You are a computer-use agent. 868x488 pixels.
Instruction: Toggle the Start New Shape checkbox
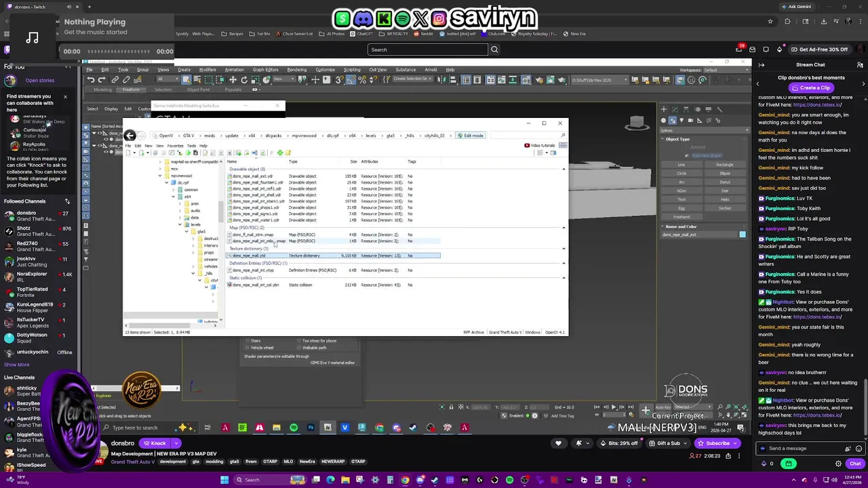687,156
